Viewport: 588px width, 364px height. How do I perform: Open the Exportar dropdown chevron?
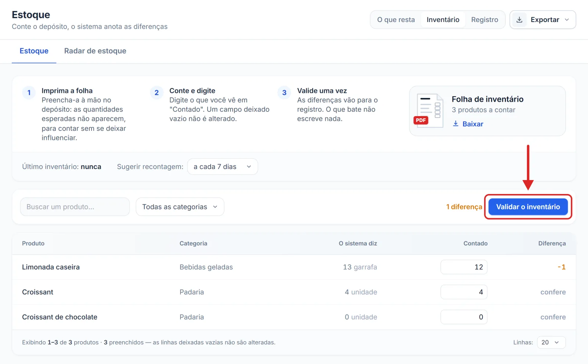567,20
